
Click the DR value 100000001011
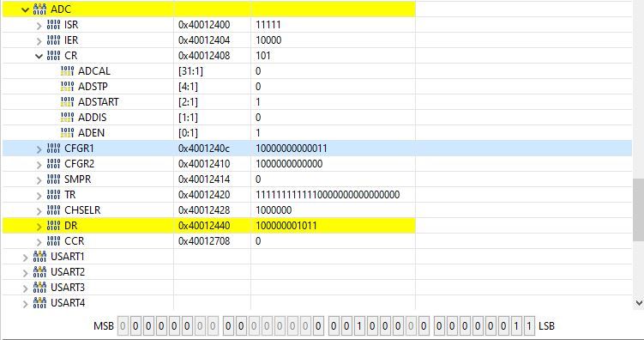pos(286,225)
